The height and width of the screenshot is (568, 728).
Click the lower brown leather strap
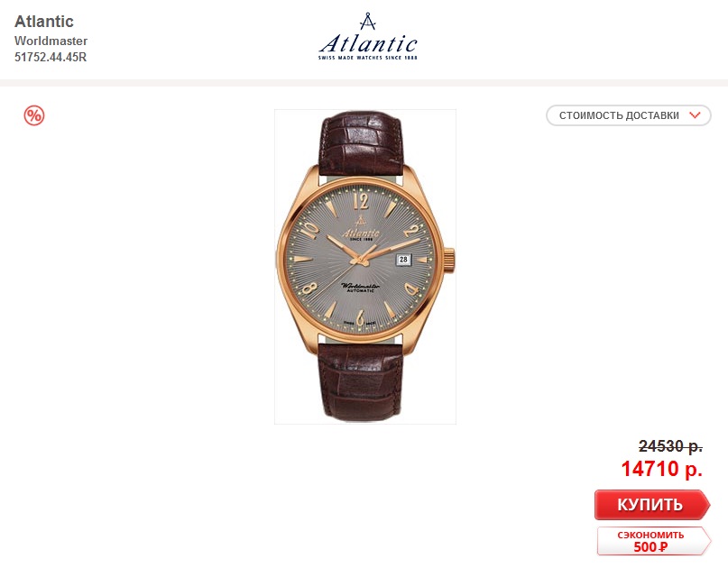coord(361,380)
